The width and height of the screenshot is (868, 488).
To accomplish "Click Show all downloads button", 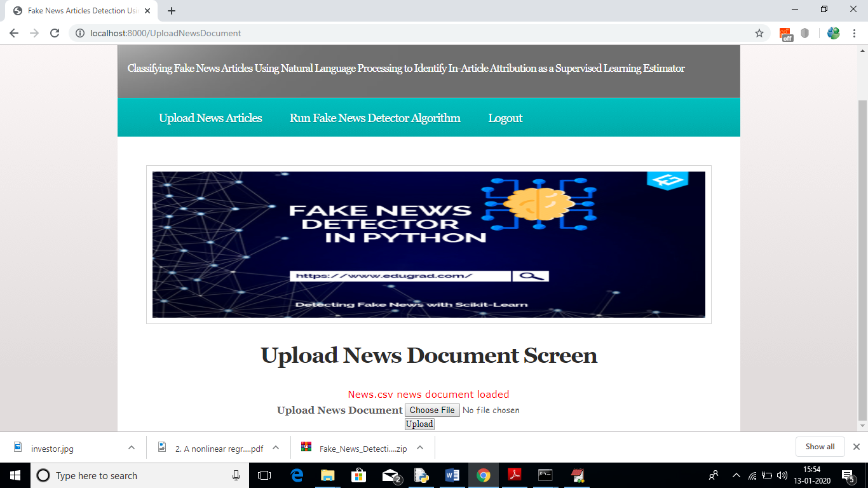I will click(x=820, y=447).
